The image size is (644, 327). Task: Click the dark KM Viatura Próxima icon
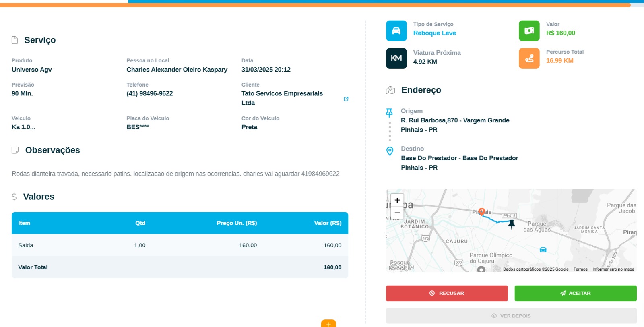tap(396, 58)
